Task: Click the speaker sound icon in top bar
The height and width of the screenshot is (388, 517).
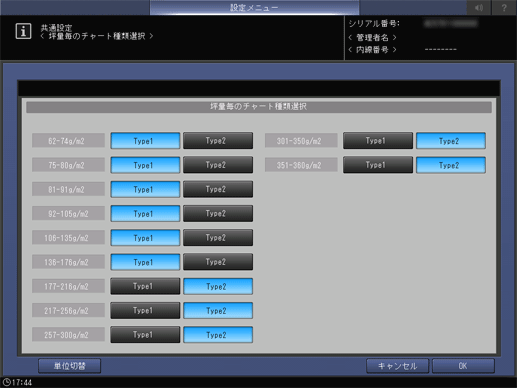Action: (479, 7)
